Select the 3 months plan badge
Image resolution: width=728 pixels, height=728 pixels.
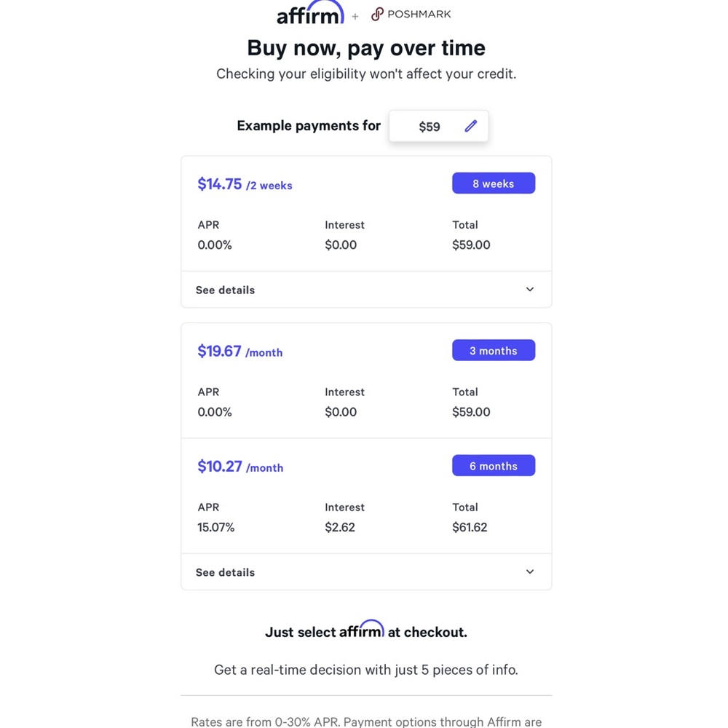tap(494, 351)
